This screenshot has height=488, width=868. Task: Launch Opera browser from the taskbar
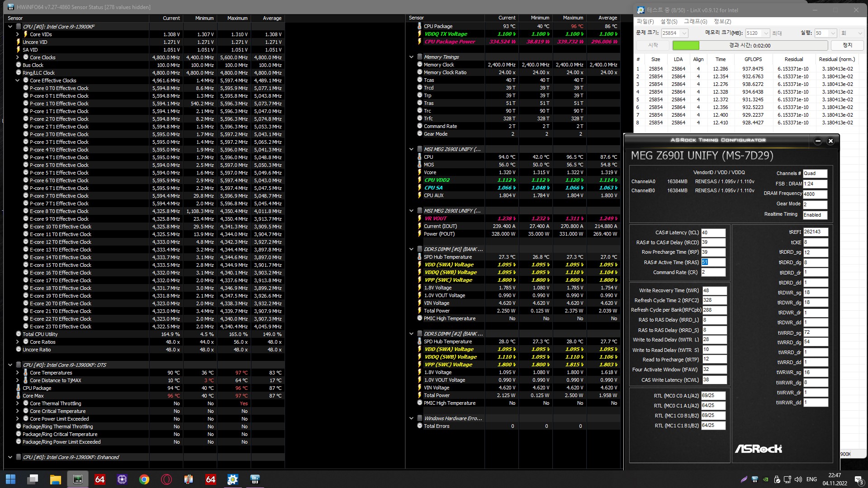click(x=166, y=479)
